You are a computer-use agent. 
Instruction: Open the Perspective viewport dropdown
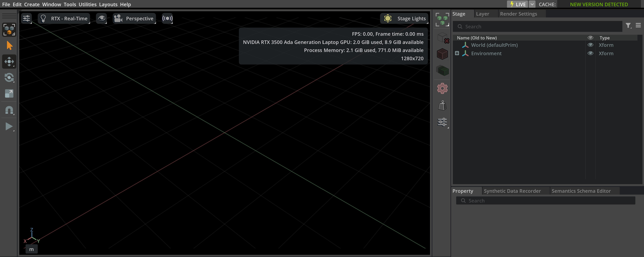click(x=134, y=18)
